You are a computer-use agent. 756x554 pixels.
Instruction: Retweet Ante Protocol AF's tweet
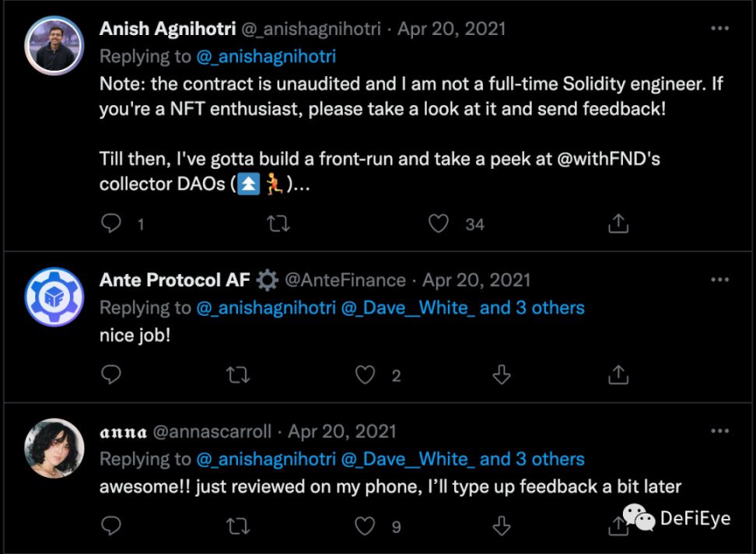pyautogui.click(x=238, y=375)
